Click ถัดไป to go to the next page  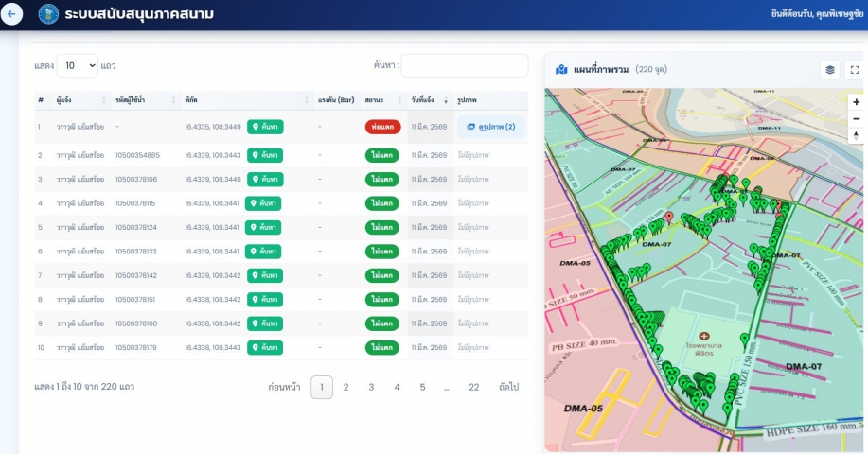click(508, 387)
